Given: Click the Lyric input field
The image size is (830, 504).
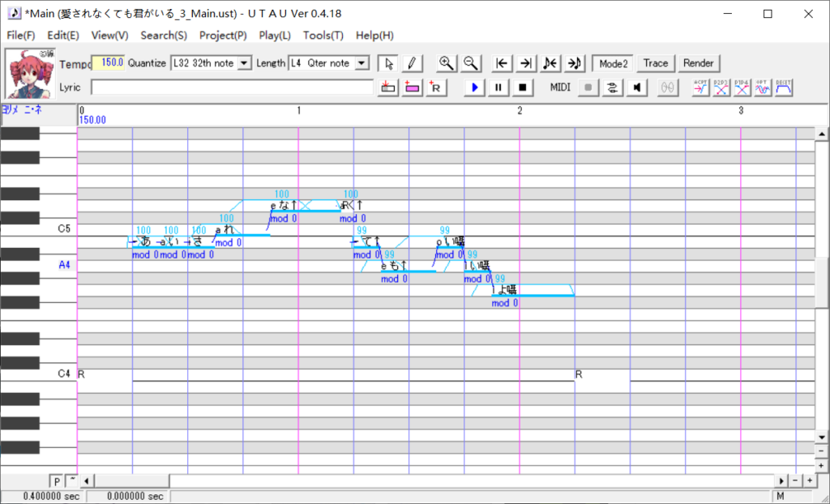Looking at the screenshot, I should [232, 88].
